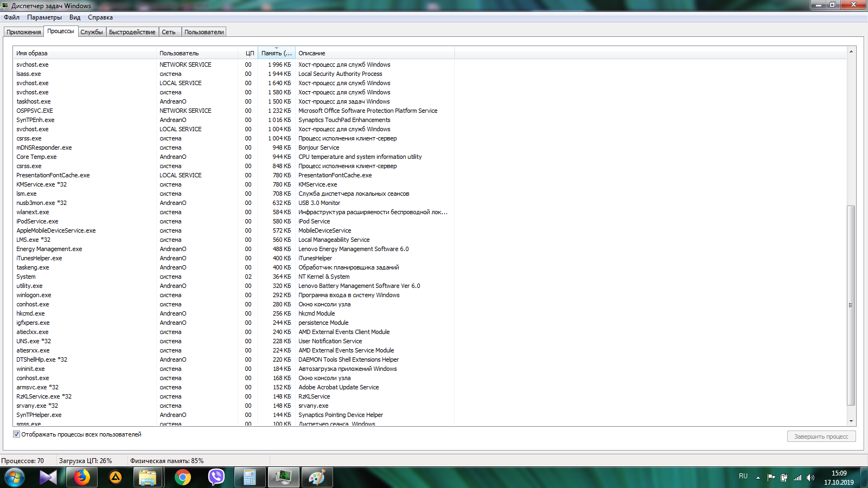Select the Core Temp.exe process row

[x=233, y=157]
